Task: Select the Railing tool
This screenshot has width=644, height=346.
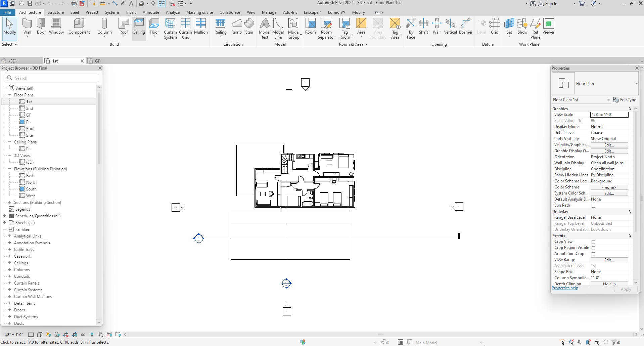Action: [221, 27]
